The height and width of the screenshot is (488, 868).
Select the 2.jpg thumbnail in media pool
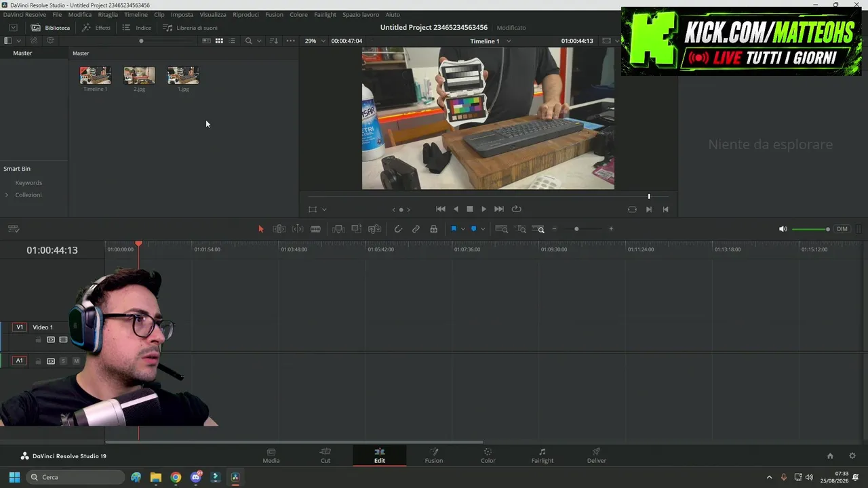click(x=139, y=75)
